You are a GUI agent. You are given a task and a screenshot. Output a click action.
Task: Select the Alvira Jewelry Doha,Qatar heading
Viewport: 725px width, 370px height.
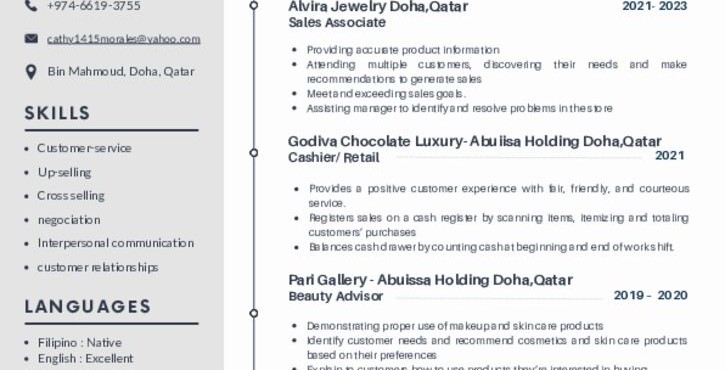[x=378, y=6]
